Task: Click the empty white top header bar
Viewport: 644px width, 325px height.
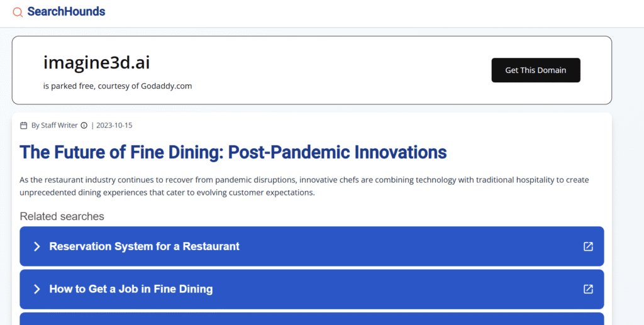Action: click(x=377, y=13)
